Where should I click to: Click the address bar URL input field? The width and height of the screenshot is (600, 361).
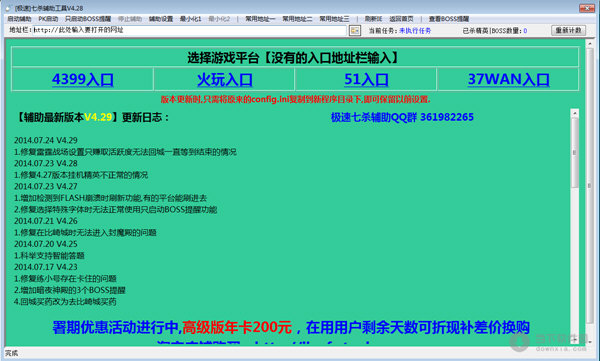189,30
